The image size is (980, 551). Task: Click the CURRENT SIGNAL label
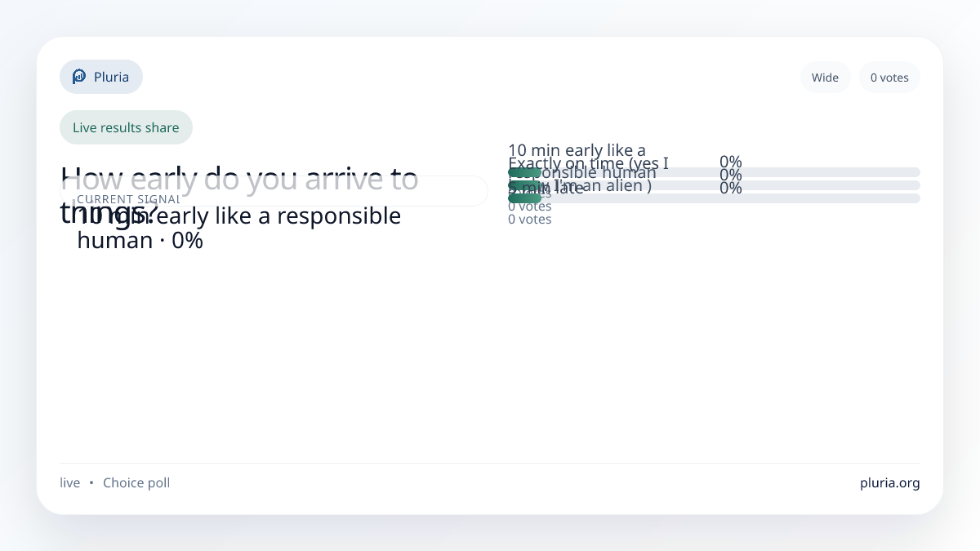[x=128, y=199]
